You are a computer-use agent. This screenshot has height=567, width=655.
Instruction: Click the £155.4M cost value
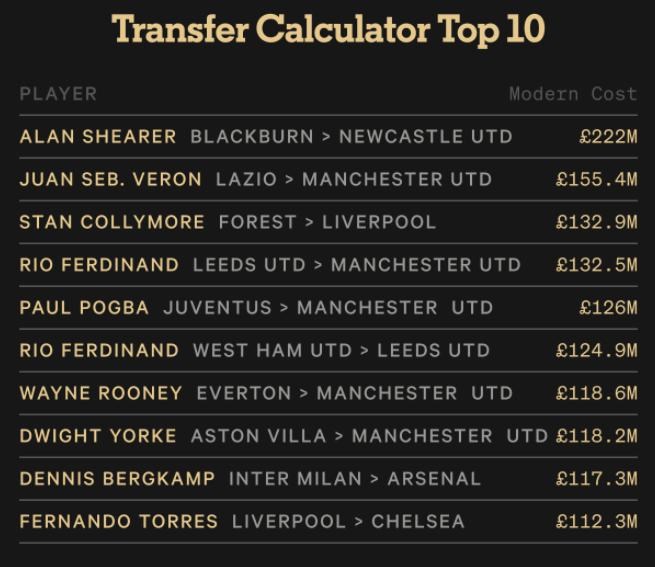click(596, 180)
